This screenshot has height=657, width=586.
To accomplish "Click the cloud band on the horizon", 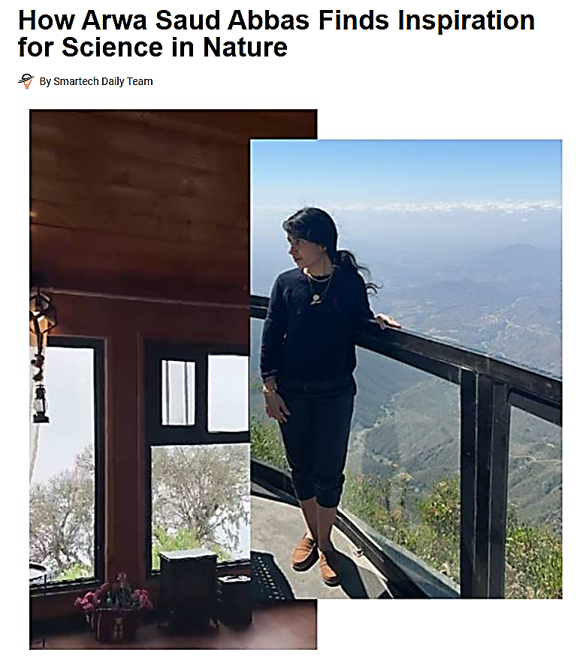I will [x=408, y=207].
